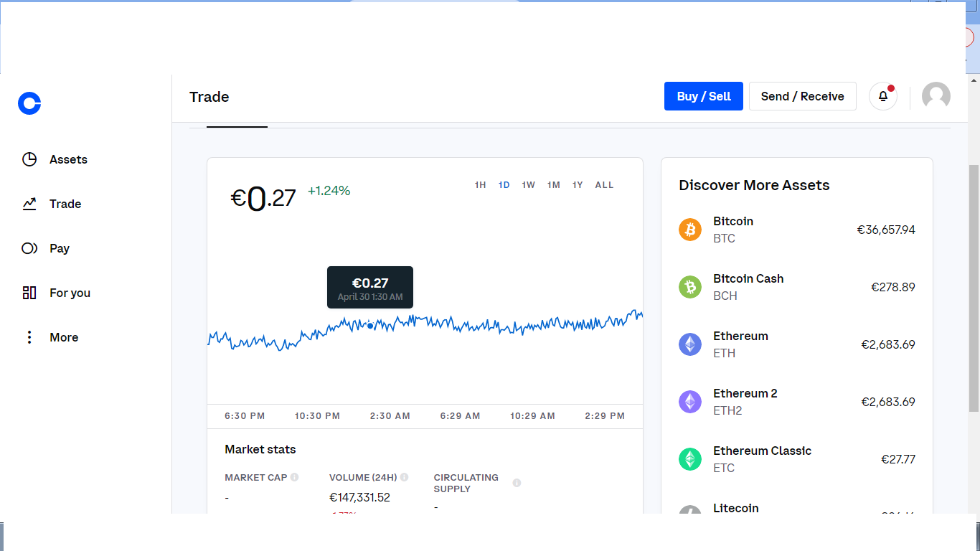Click the Bitcoin price €36,657.94
980x551 pixels.
click(x=886, y=230)
